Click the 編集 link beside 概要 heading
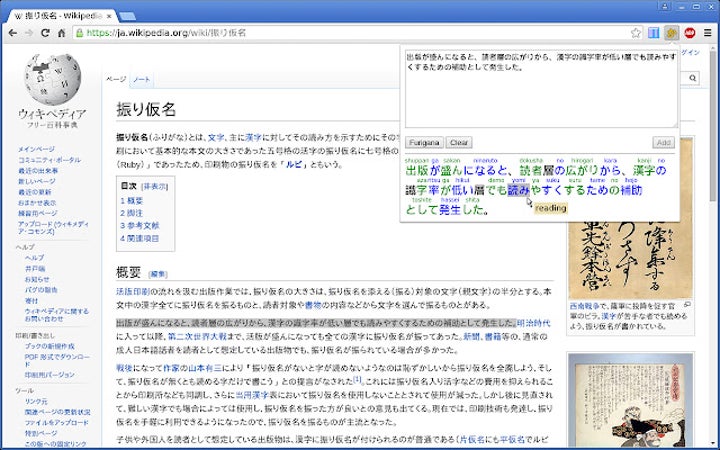This screenshot has width=720, height=450. click(158, 273)
